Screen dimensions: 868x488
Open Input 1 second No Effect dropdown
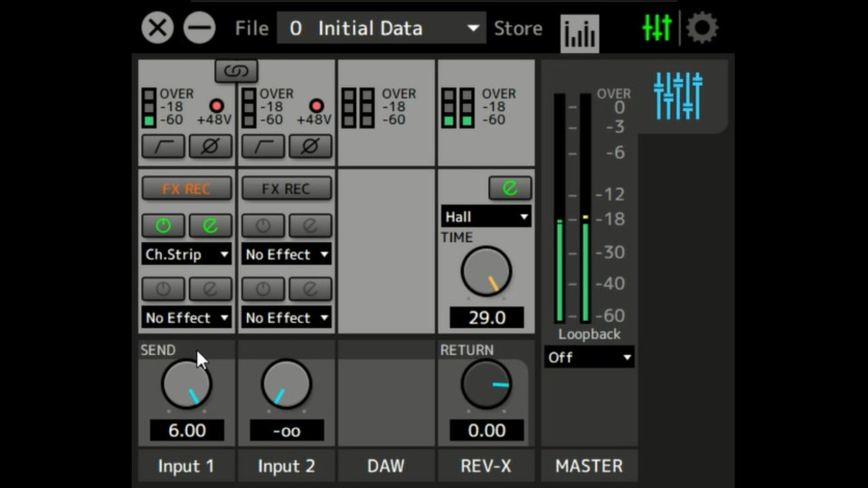pos(186,318)
